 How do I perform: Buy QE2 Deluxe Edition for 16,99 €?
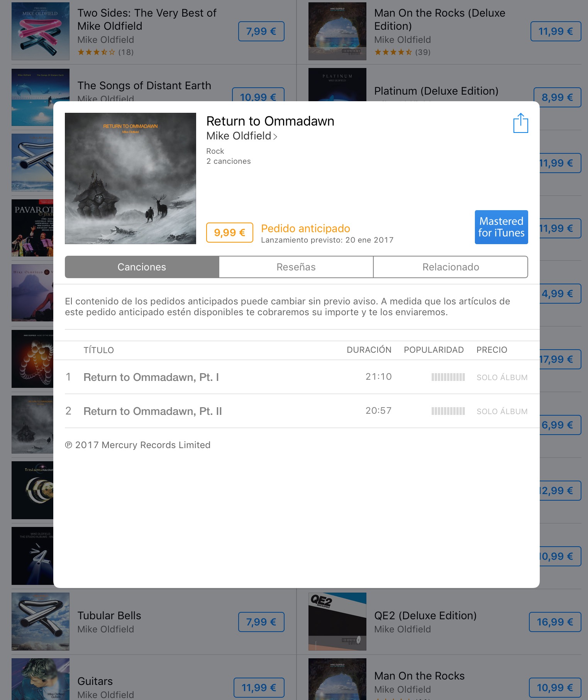[x=555, y=622]
